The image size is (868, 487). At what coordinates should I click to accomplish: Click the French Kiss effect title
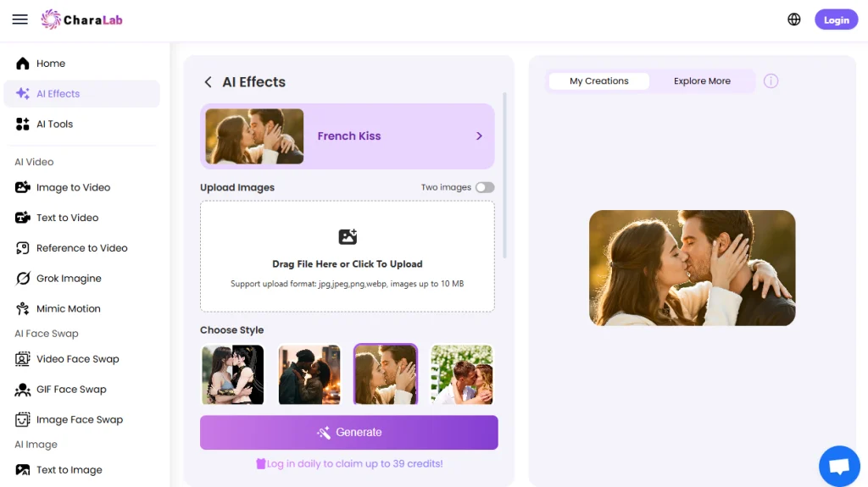point(348,136)
